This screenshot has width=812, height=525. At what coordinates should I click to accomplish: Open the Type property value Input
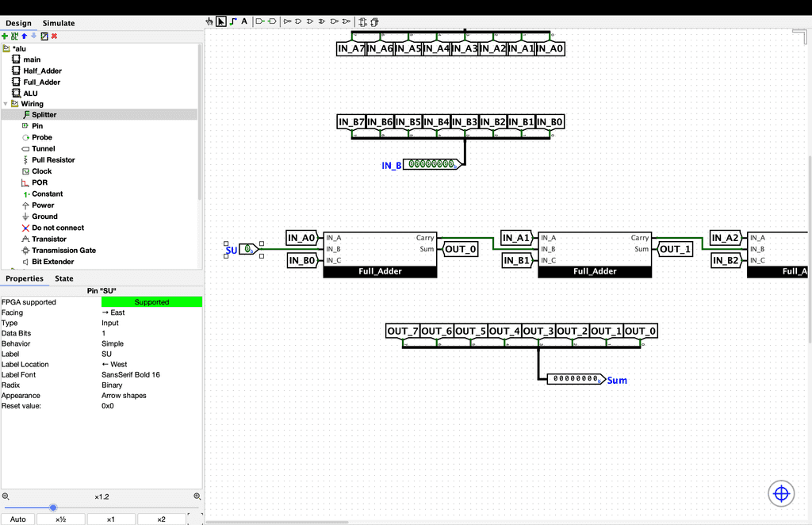[x=151, y=323]
